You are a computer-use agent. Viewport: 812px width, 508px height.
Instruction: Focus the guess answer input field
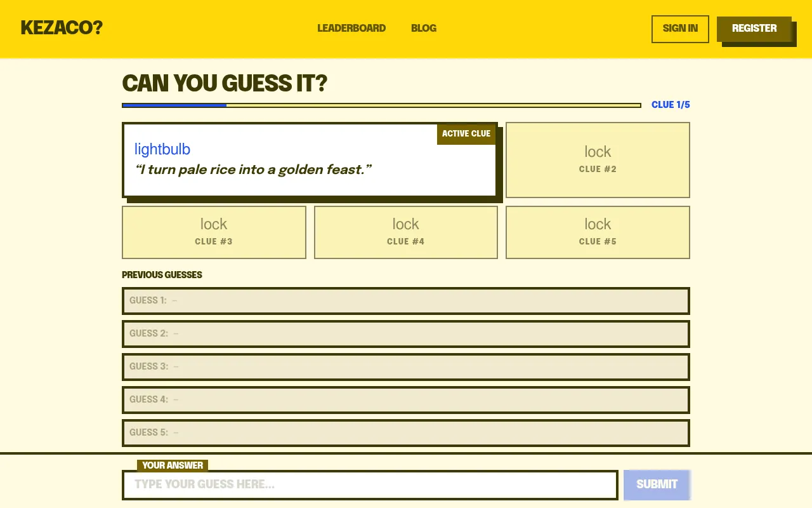pyautogui.click(x=370, y=485)
